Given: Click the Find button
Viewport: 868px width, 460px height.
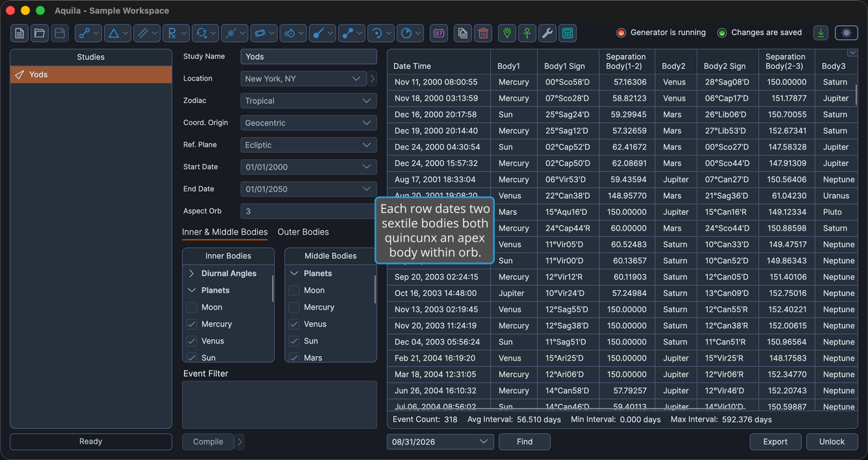Looking at the screenshot, I should point(525,442).
